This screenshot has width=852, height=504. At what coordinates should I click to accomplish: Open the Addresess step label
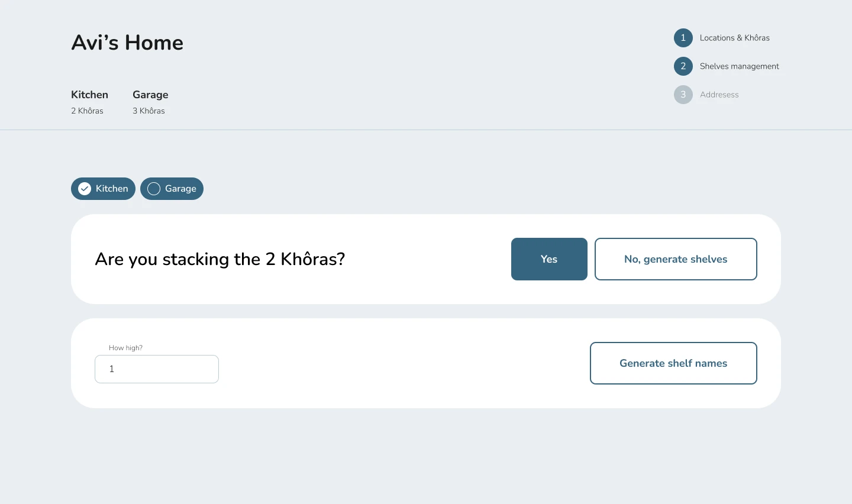719,95
